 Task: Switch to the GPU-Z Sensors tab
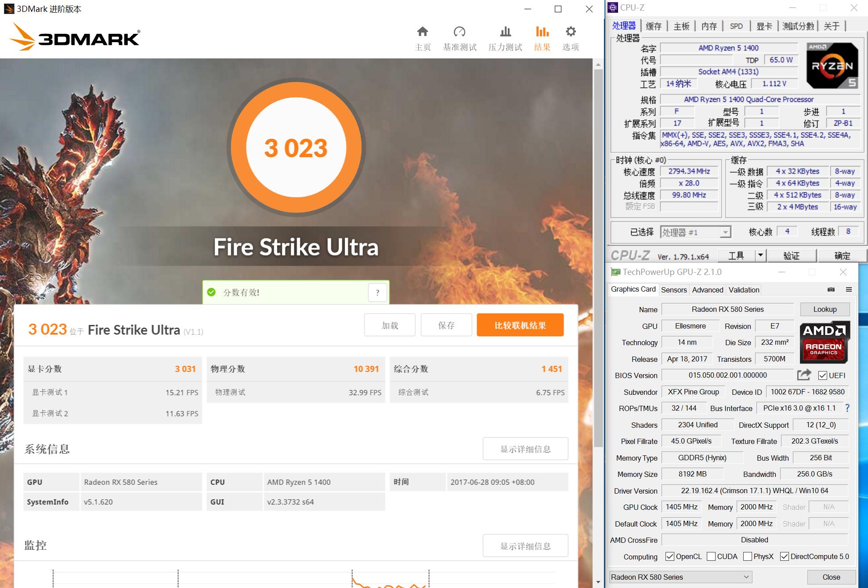click(x=674, y=290)
